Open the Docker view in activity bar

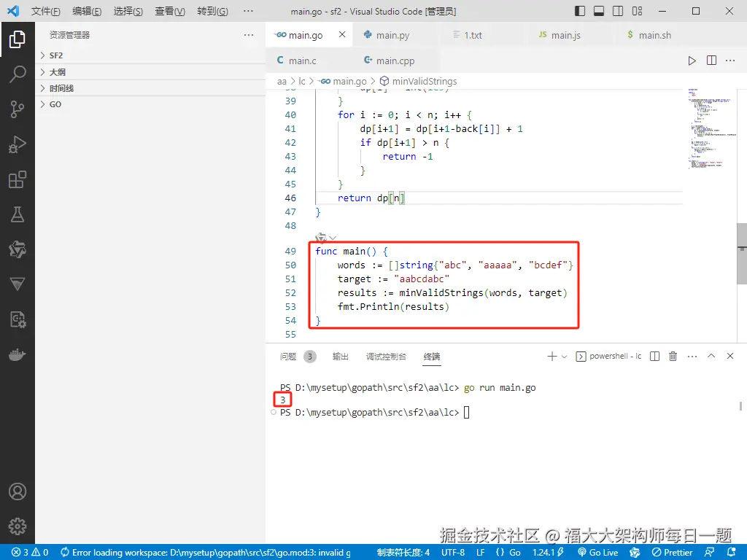[18, 355]
